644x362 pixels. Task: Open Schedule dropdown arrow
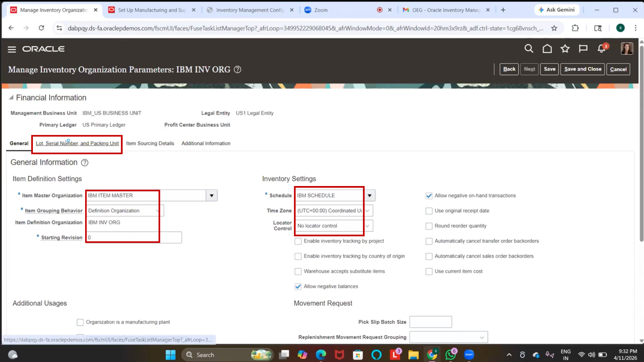[369, 195]
